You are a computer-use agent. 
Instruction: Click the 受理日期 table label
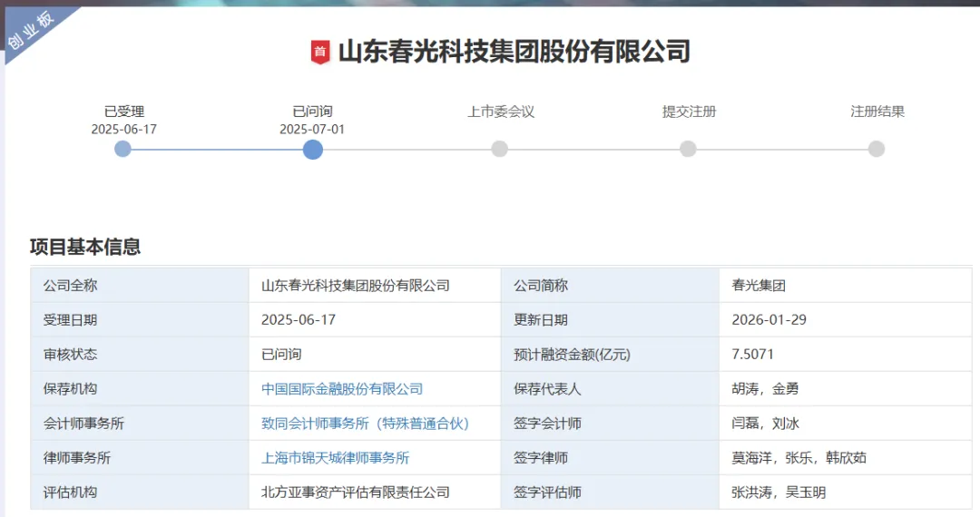pos(70,320)
